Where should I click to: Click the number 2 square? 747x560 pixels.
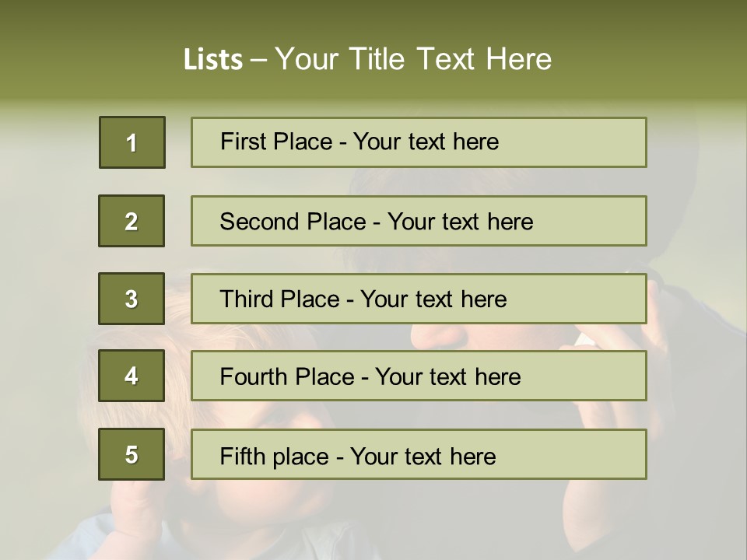coord(132,221)
